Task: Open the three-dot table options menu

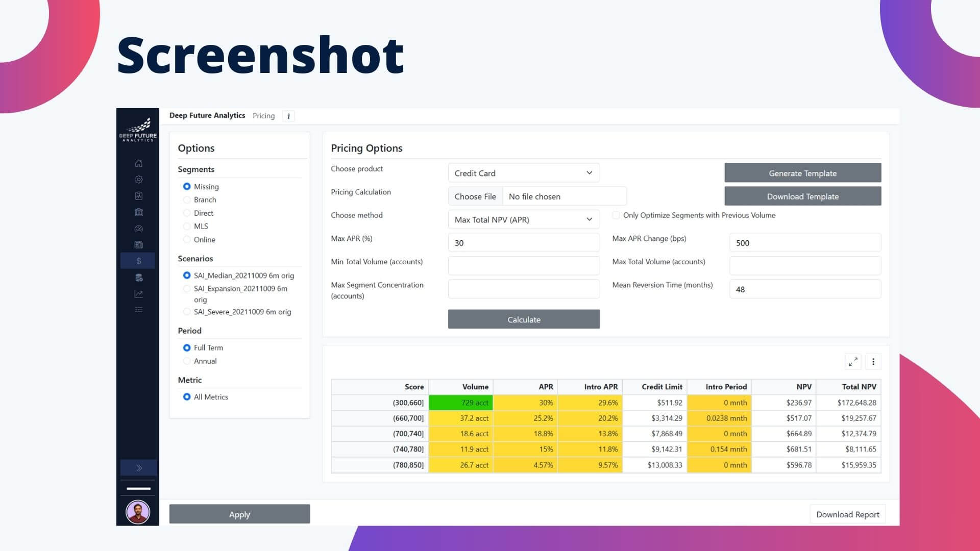Action: click(873, 362)
